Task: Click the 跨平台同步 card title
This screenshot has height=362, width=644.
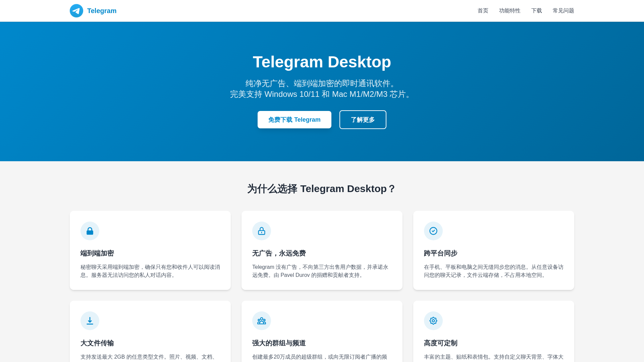Action: (441, 253)
